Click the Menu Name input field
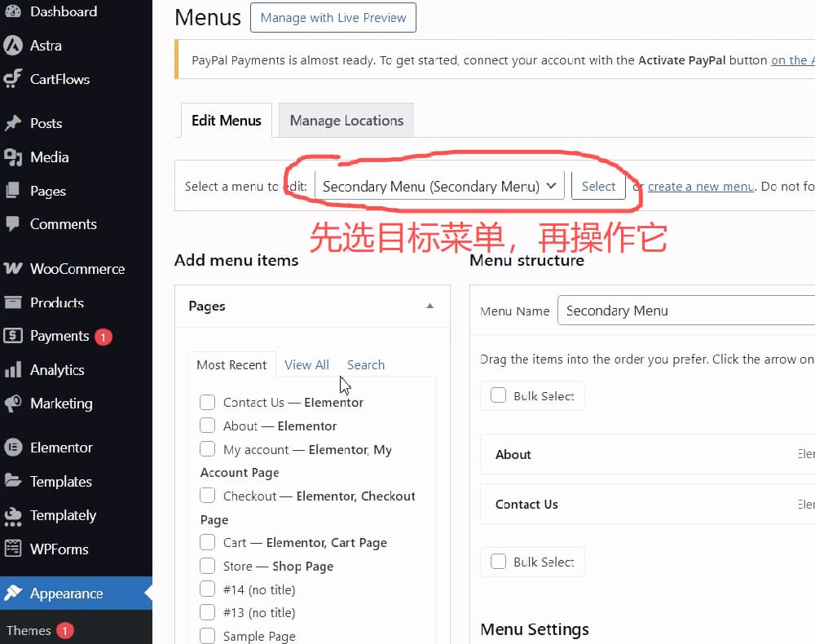Viewport: 815px width, 644px height. tap(686, 311)
